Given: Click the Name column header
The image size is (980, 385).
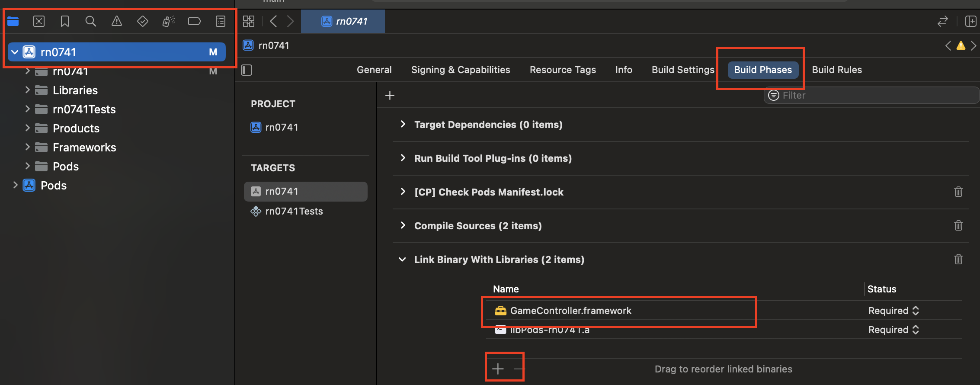Looking at the screenshot, I should click(506, 289).
